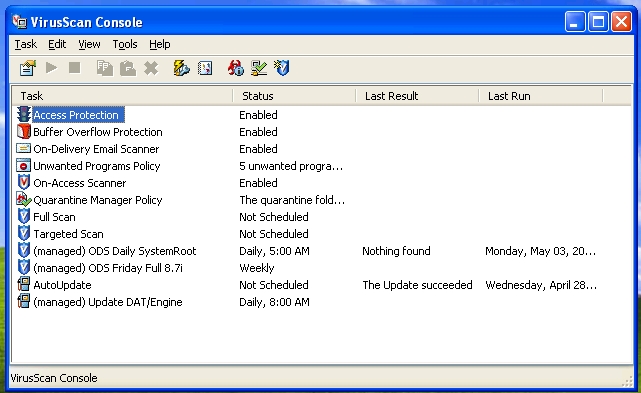Screen dimensions: 641x393
Task: Click the 'Daily, 5:00 AM' status cell
Action: coord(274,251)
